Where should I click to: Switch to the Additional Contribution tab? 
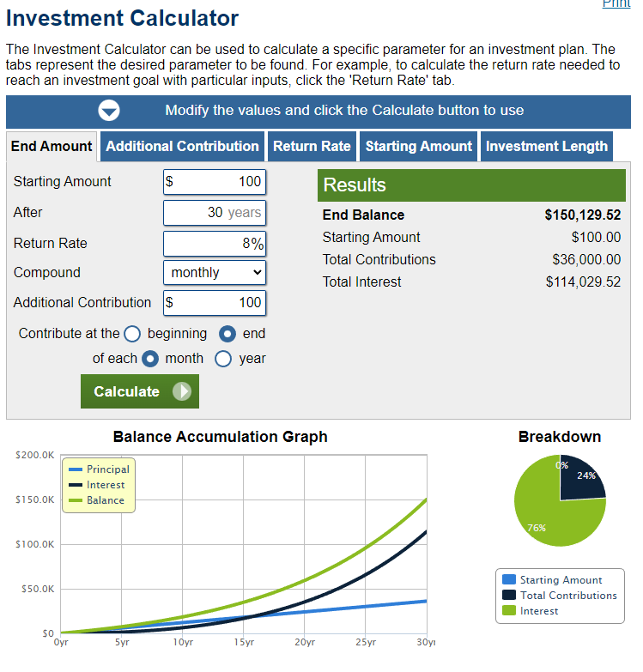182,146
